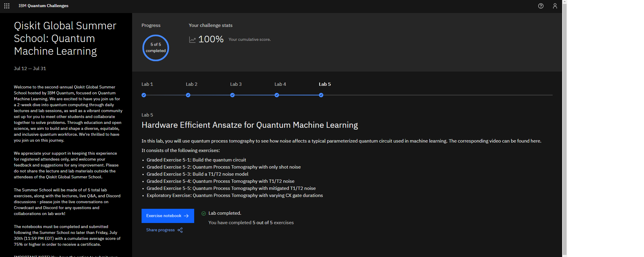The height and width of the screenshot is (257, 644).
Task: Select the Lab 3 tab
Action: pyautogui.click(x=236, y=84)
